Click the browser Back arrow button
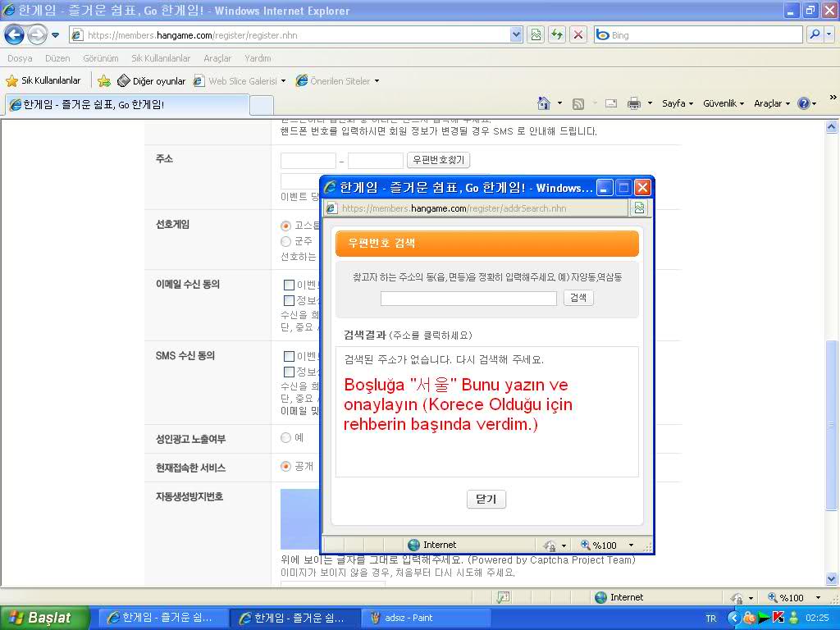The width and height of the screenshot is (840, 630). (x=15, y=34)
